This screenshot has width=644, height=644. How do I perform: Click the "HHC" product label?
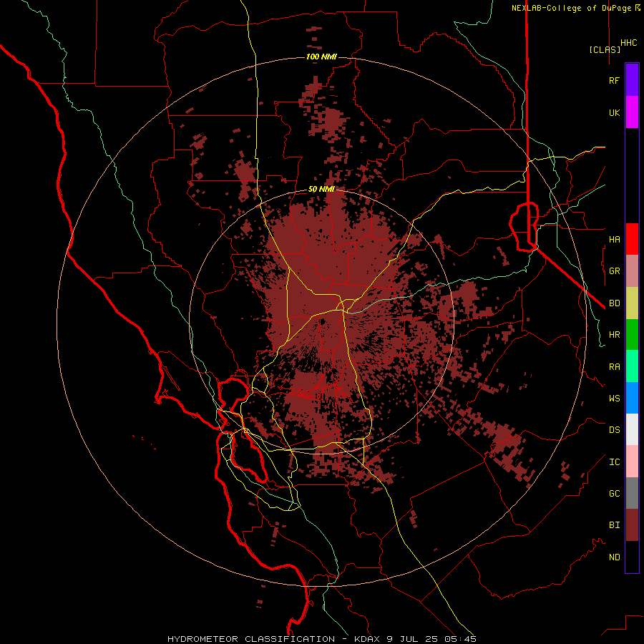pos(628,43)
